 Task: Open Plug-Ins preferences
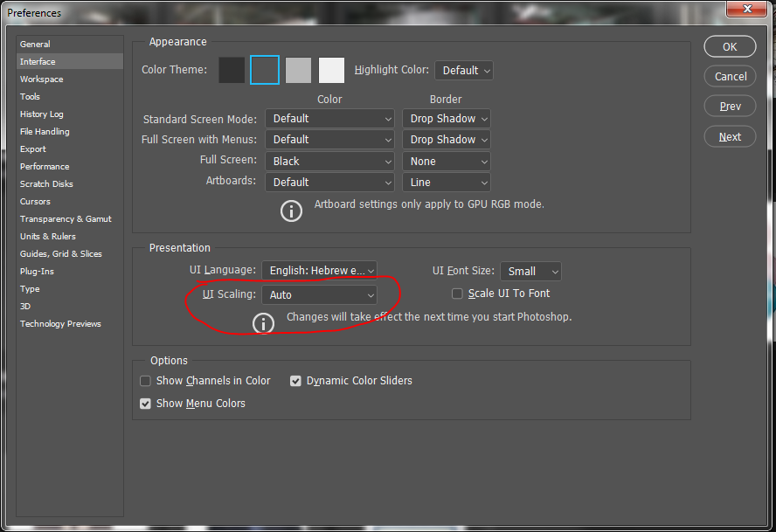(x=69, y=271)
